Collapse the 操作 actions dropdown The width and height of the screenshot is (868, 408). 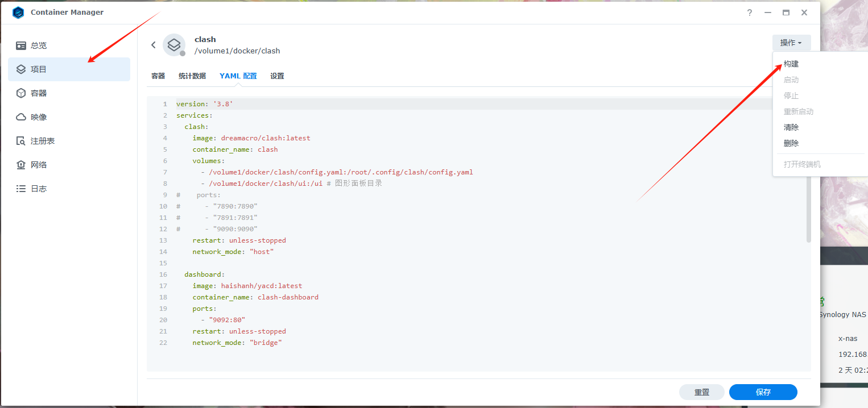tap(791, 43)
